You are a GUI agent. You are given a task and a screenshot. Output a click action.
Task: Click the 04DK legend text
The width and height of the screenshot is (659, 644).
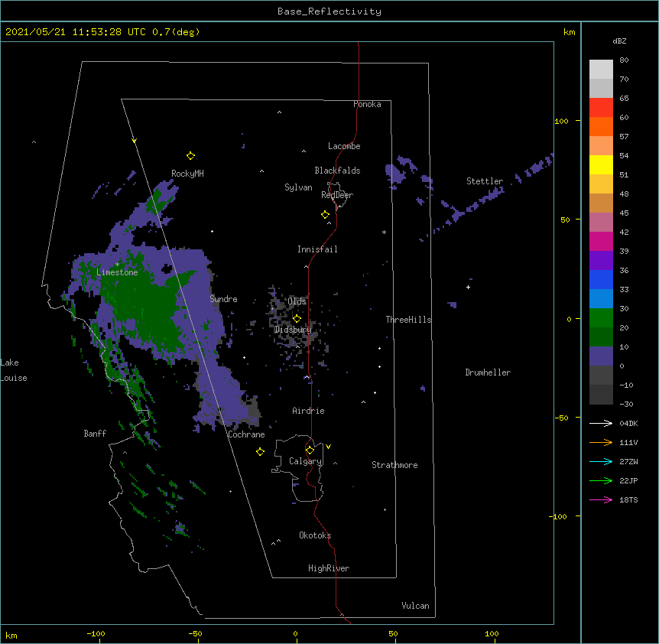pos(628,423)
